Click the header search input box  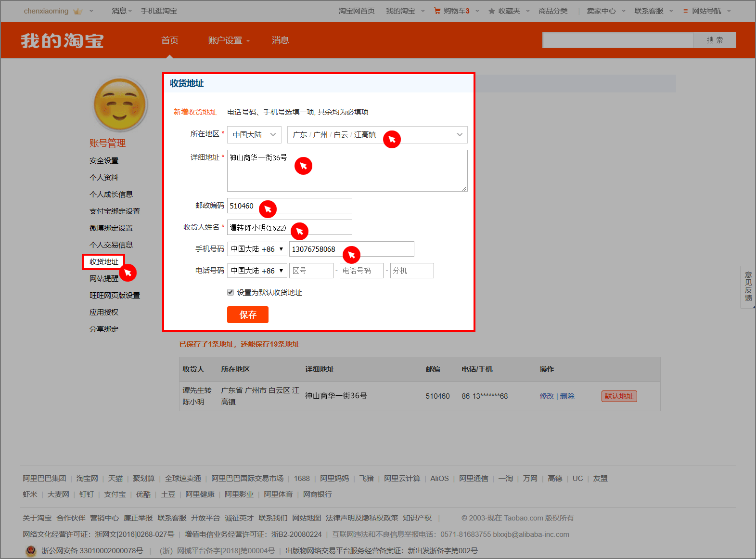[x=617, y=40]
